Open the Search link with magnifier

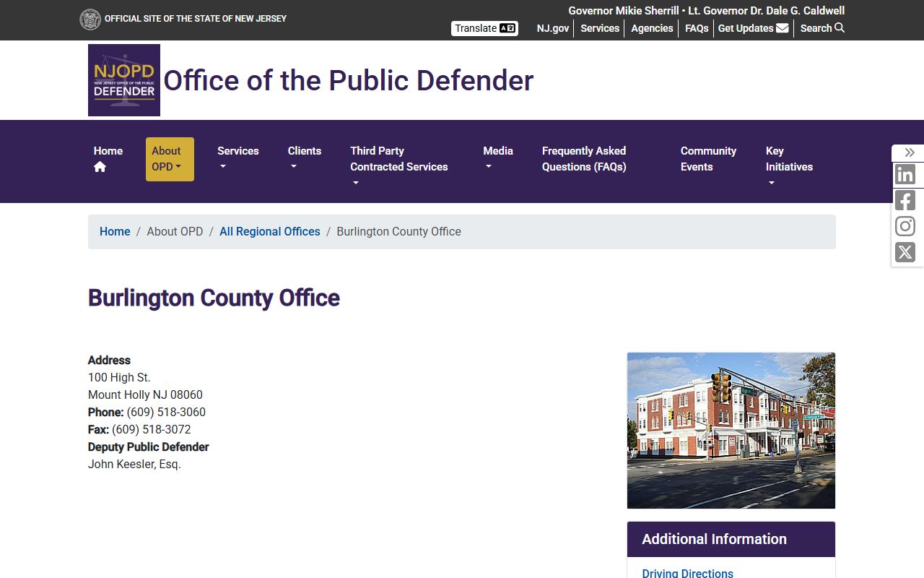click(x=822, y=28)
